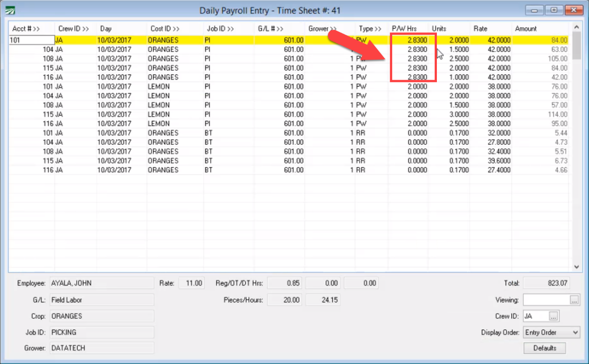Maximize the Daily Payroll Entry window
The height and width of the screenshot is (364, 589).
[x=554, y=10]
